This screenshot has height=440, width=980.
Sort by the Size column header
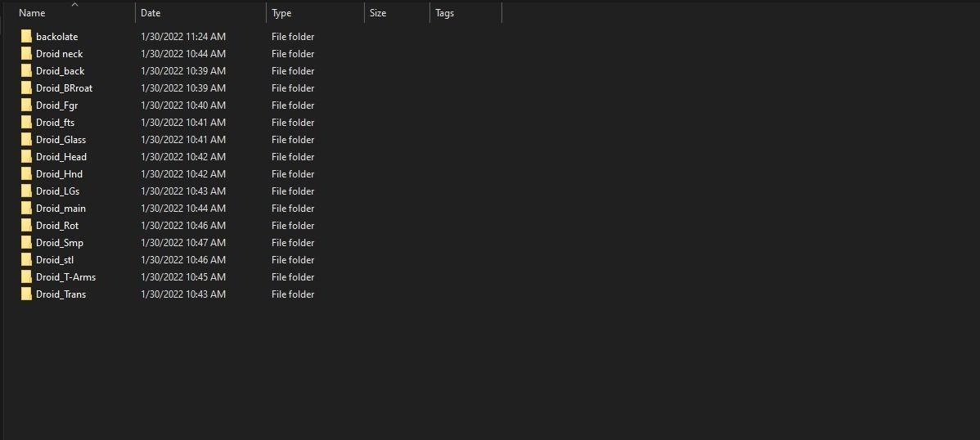(377, 13)
